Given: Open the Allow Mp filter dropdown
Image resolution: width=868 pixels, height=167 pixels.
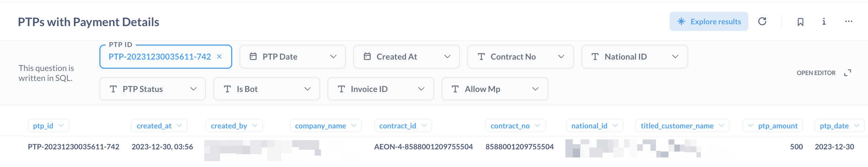Looking at the screenshot, I should click(494, 89).
